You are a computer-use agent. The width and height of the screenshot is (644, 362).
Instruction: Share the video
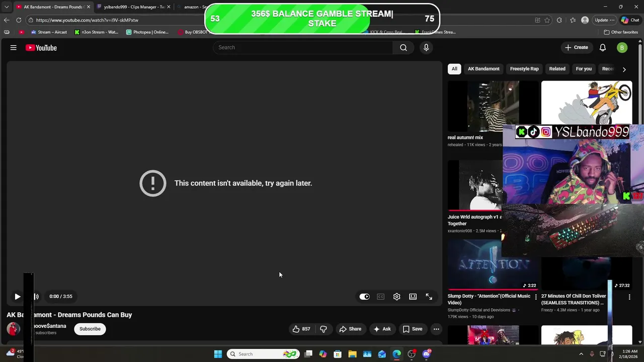pyautogui.click(x=351, y=329)
